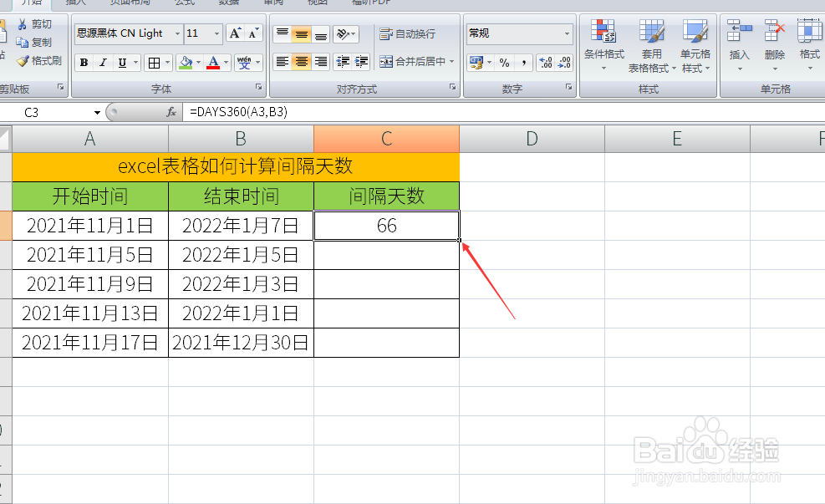Center text horizontally

[302, 62]
